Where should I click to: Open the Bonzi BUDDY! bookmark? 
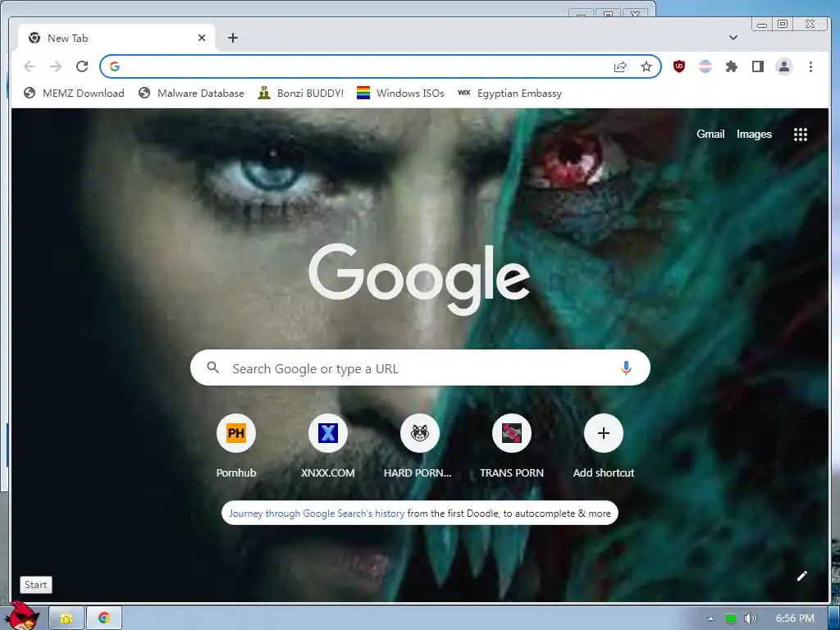pyautogui.click(x=300, y=94)
